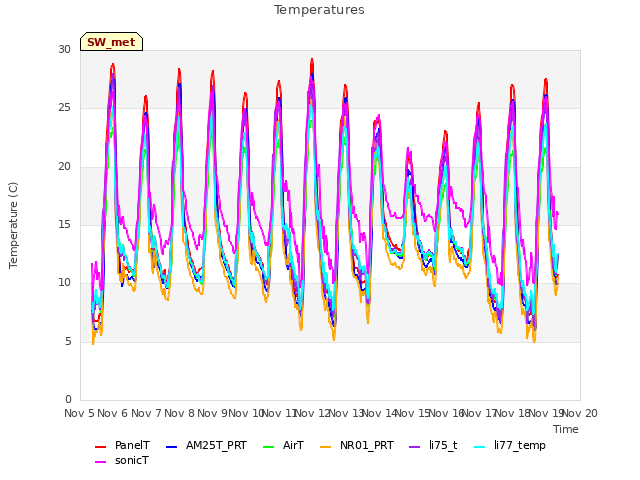Select the AirT legend label
The height and width of the screenshot is (480, 640).
[293, 445]
